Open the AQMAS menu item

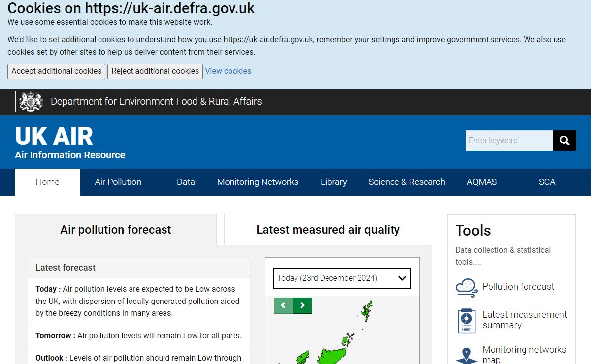click(x=482, y=182)
